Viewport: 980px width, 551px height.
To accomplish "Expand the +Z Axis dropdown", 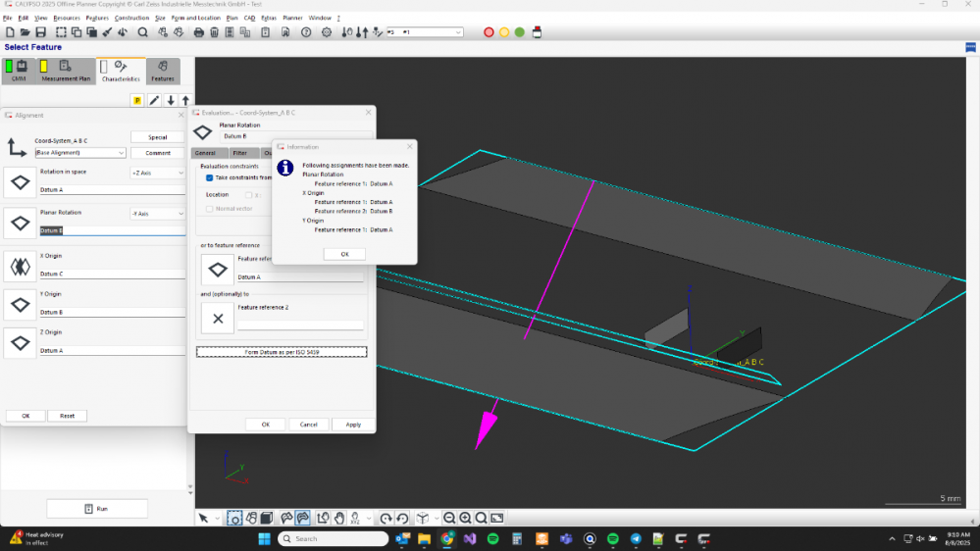I will (157, 173).
